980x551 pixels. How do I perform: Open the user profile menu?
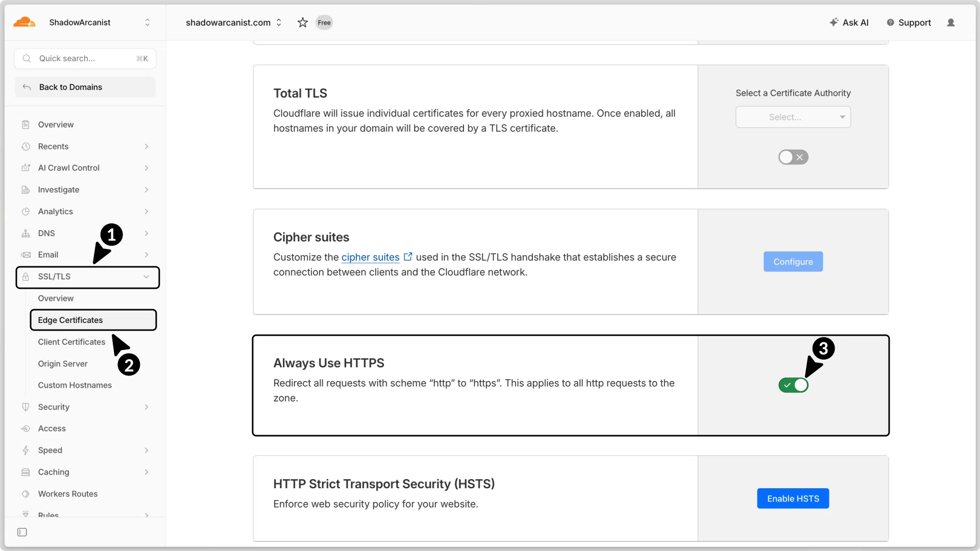[951, 22]
